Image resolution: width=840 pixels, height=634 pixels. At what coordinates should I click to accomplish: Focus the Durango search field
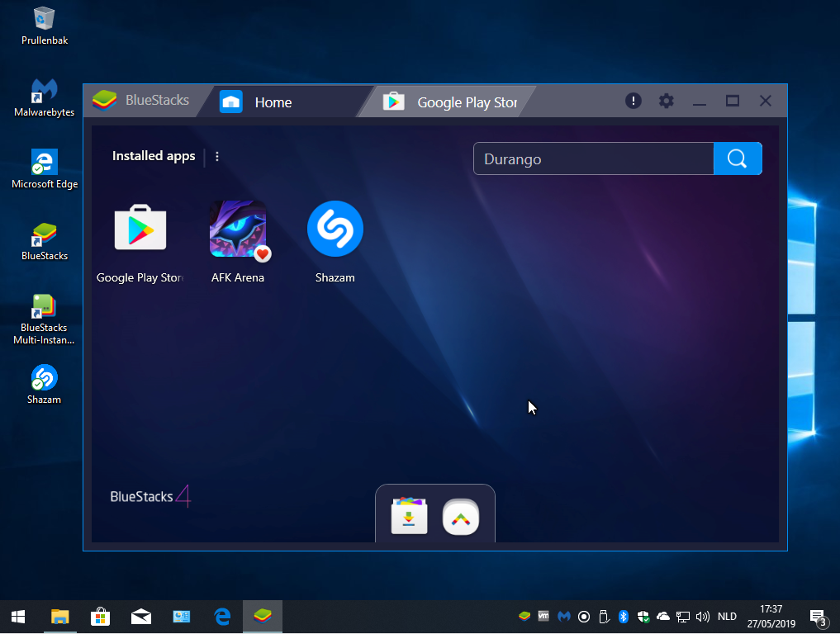[x=594, y=158]
